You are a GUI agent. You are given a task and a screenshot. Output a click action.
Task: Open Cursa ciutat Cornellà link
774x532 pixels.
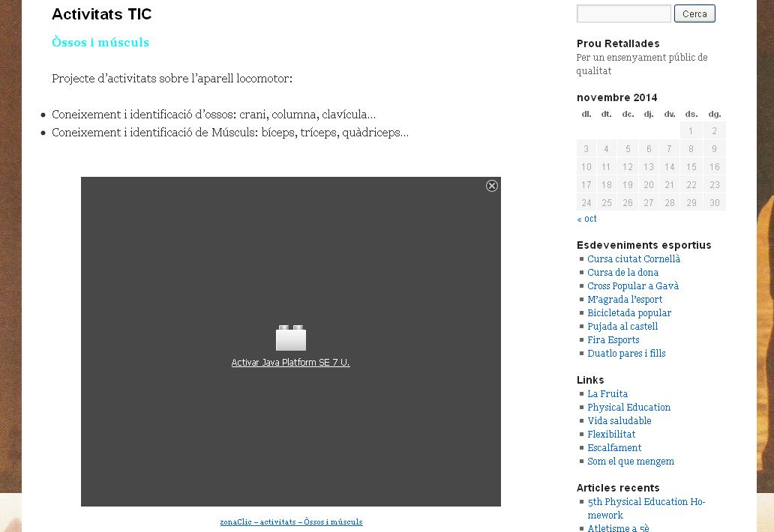pyautogui.click(x=633, y=259)
